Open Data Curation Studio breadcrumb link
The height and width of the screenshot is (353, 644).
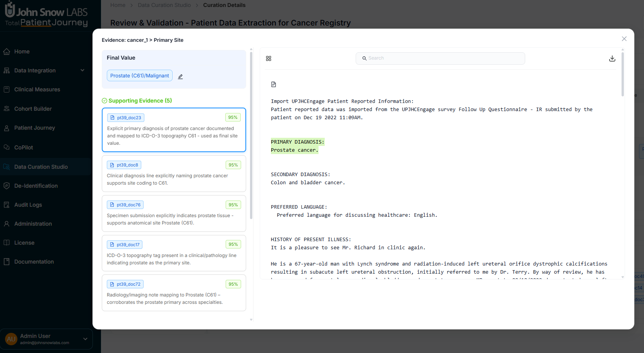click(x=164, y=5)
